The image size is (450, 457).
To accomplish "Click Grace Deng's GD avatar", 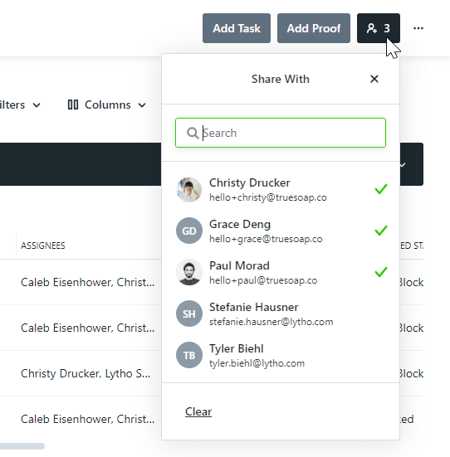I will pos(189,231).
